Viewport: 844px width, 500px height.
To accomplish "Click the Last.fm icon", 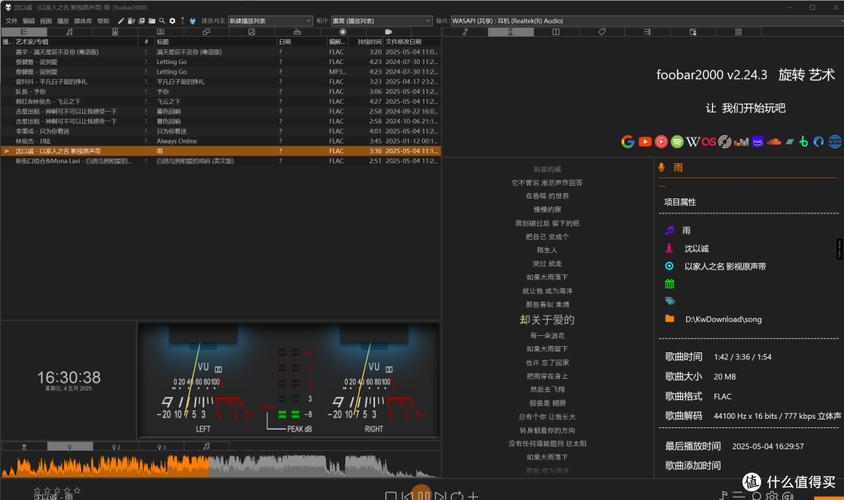I will [x=709, y=142].
